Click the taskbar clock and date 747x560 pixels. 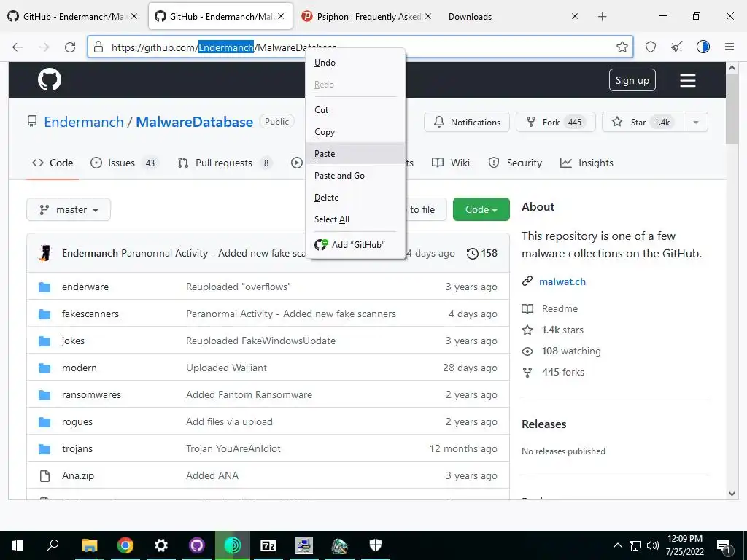pyautogui.click(x=684, y=545)
